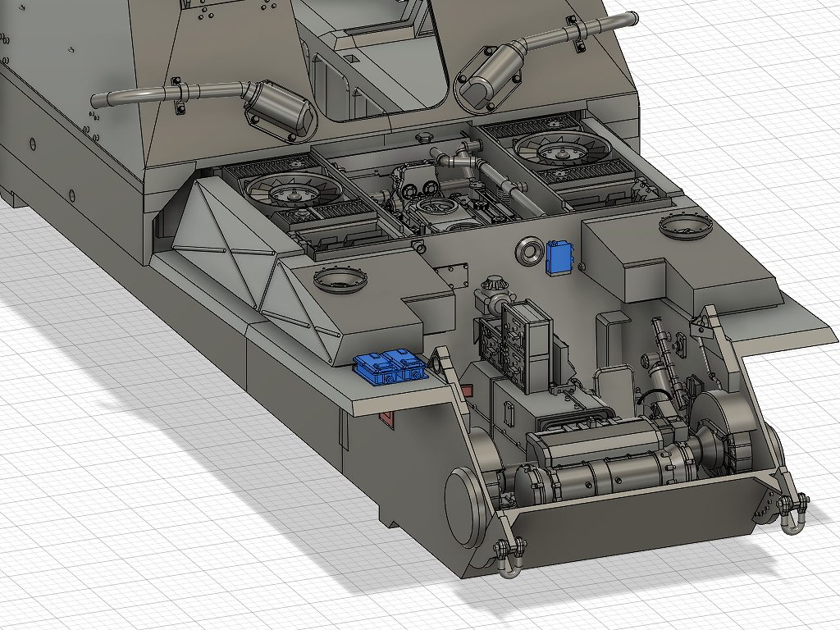Click the round port on rear plate
The width and height of the screenshot is (840, 630).
[x=529, y=251]
